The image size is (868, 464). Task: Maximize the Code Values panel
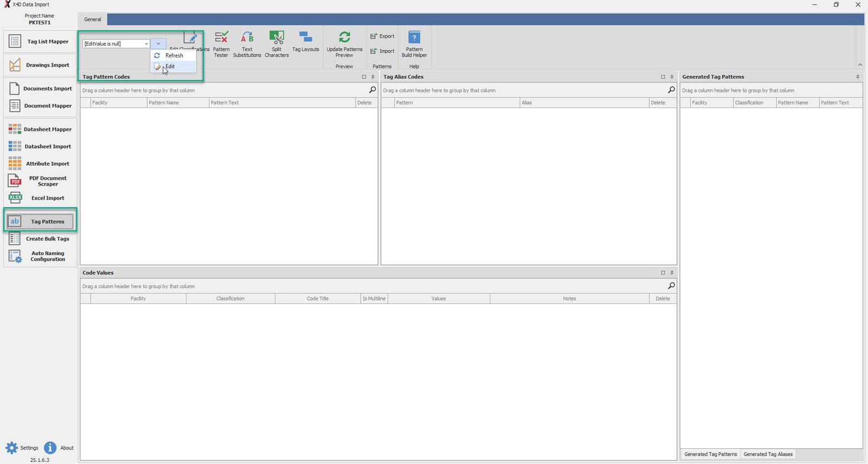point(662,273)
